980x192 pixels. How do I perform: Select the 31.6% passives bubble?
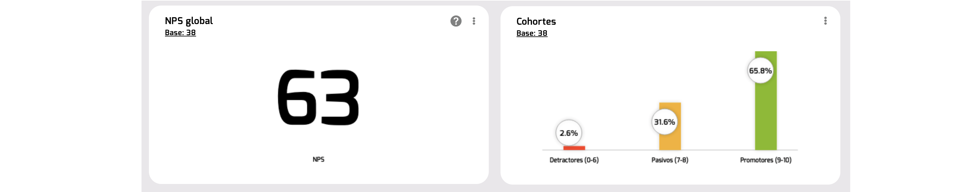(x=664, y=122)
